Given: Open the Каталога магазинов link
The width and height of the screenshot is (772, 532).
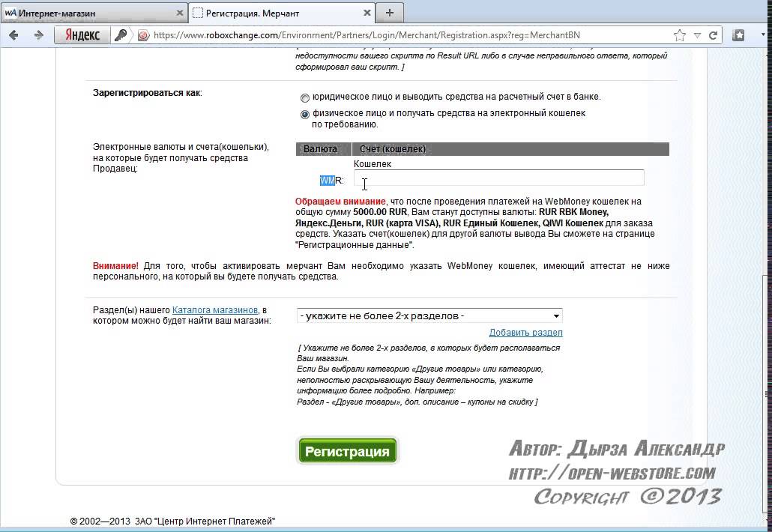Looking at the screenshot, I should tap(214, 310).
